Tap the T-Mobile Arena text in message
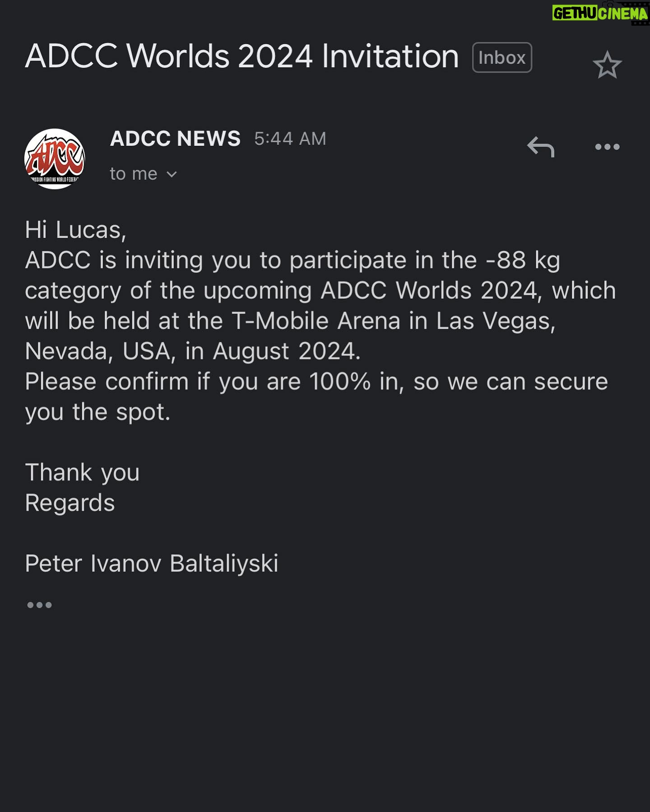Image resolution: width=650 pixels, height=812 pixels. click(316, 321)
